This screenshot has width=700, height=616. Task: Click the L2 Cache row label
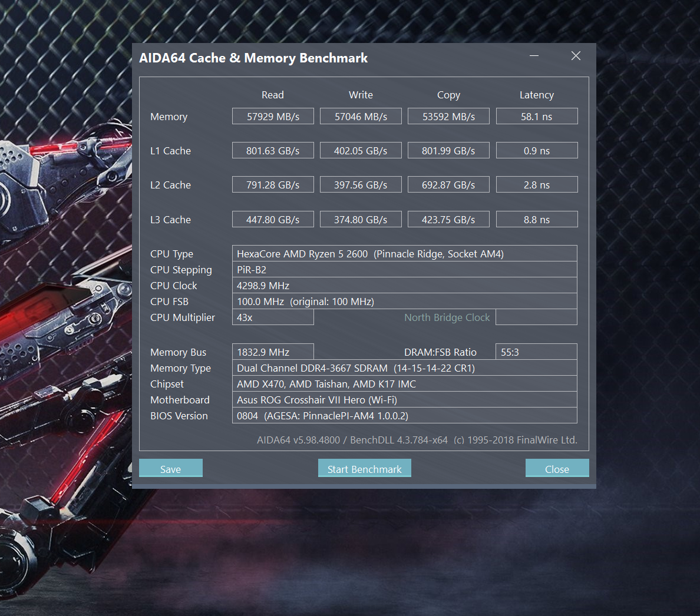170,185
